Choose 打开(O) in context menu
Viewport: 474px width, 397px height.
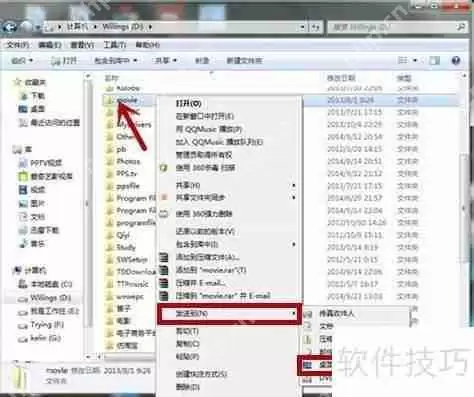pyautogui.click(x=188, y=103)
